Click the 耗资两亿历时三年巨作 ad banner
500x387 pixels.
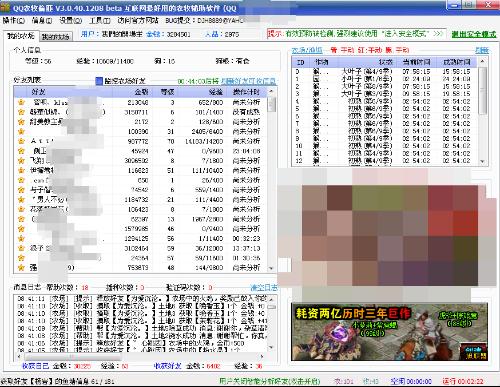point(389,332)
